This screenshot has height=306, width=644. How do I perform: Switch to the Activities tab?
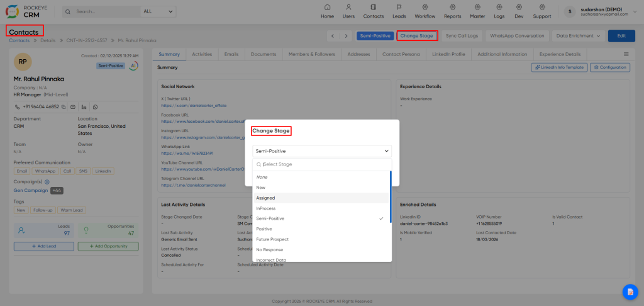[x=202, y=54]
